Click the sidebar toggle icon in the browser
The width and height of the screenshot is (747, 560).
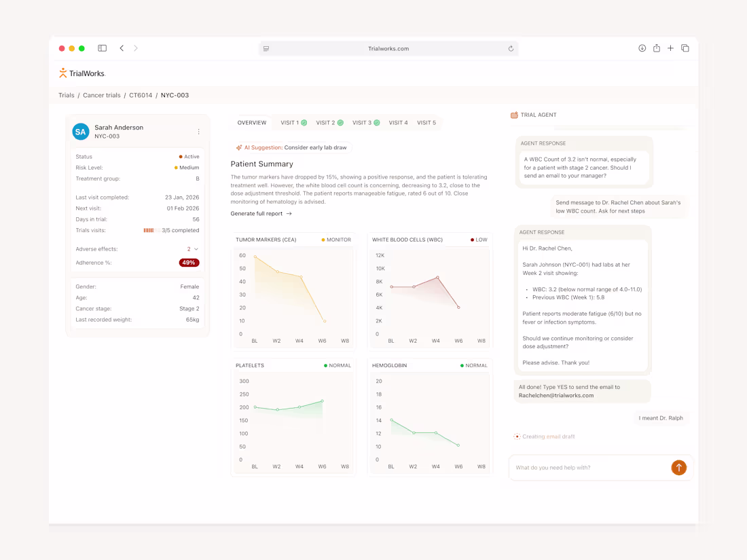click(x=102, y=48)
